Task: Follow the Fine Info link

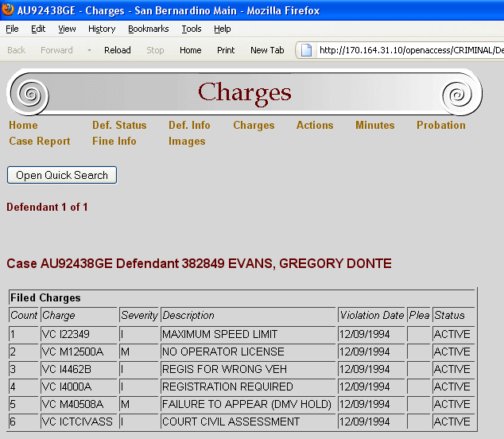Action: point(114,141)
